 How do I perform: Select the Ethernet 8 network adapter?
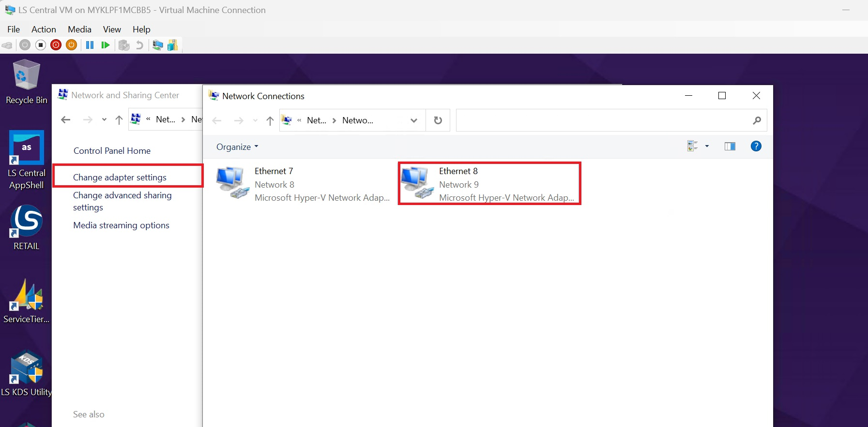pos(489,184)
